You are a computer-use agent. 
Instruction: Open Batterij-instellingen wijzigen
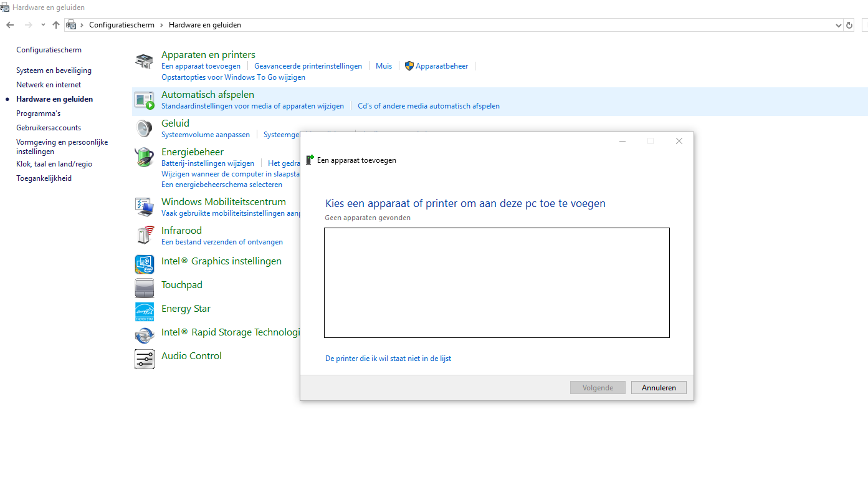207,163
